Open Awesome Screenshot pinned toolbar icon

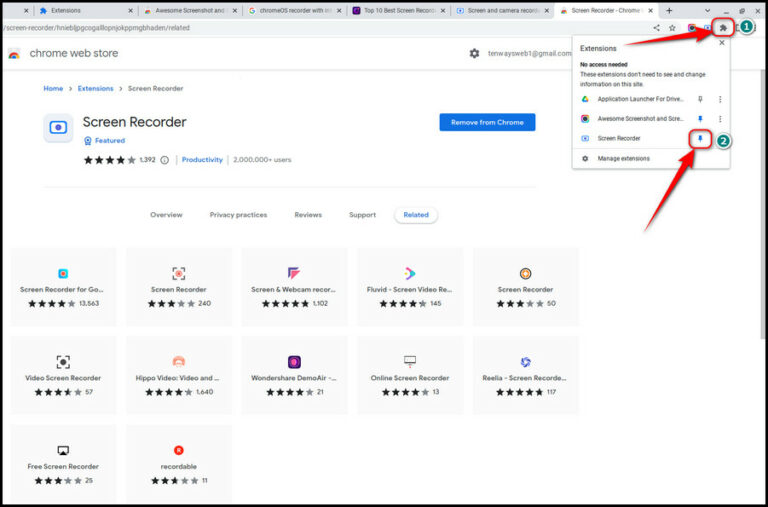[692, 28]
